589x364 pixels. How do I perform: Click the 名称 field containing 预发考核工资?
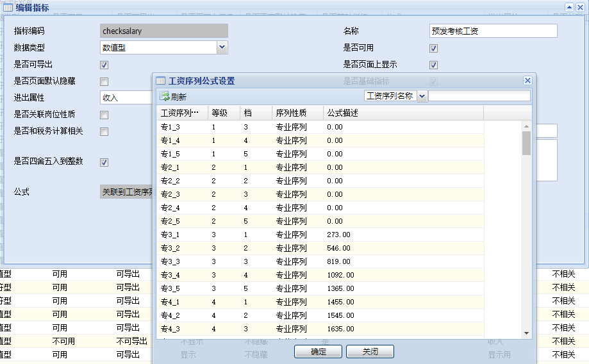tap(493, 31)
